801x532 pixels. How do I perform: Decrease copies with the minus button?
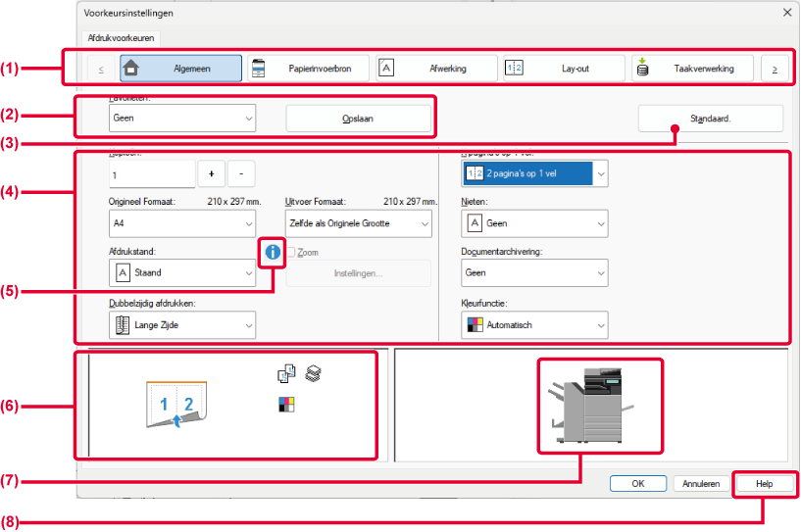coord(241,173)
